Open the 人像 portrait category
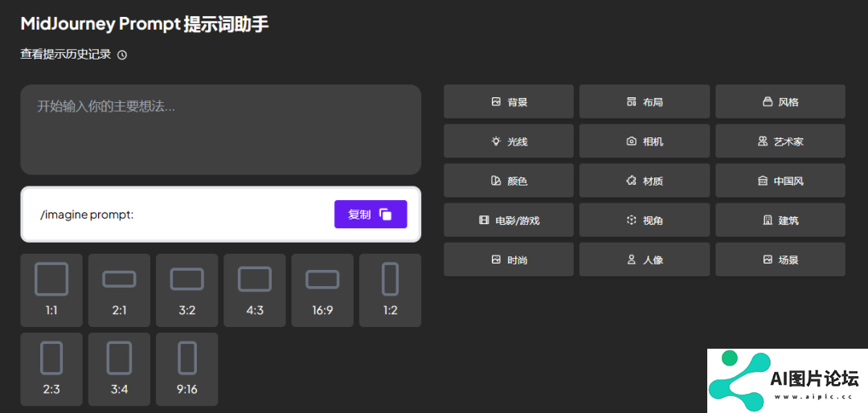The height and width of the screenshot is (413, 868). [x=645, y=260]
